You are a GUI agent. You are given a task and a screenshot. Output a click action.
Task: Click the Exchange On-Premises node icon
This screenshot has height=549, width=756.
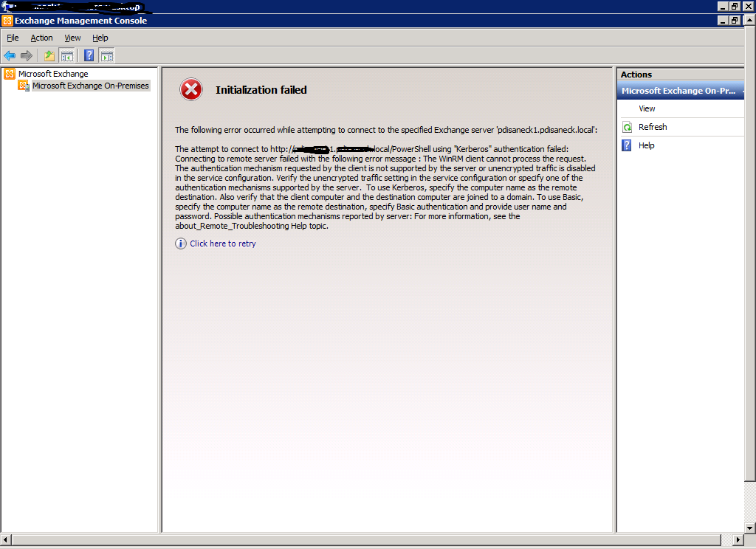point(24,86)
